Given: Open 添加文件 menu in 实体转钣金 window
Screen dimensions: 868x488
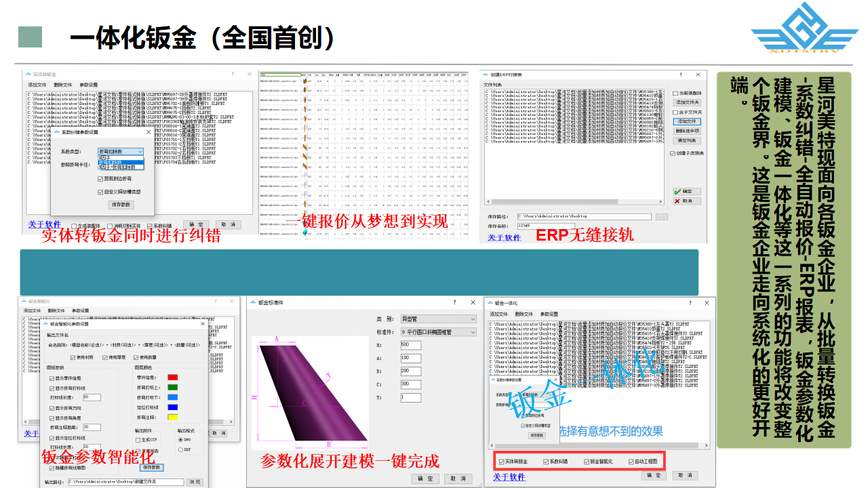Looking at the screenshot, I should pos(37,85).
